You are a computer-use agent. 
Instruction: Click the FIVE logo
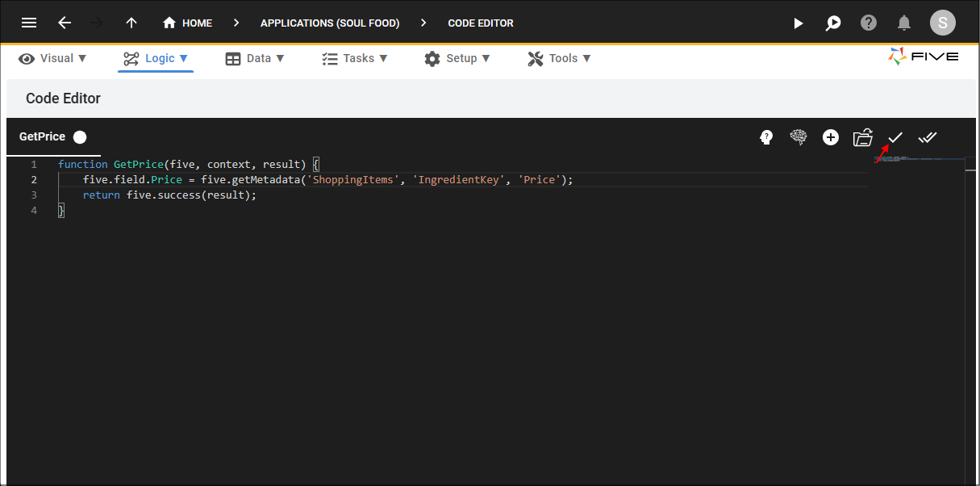point(924,57)
